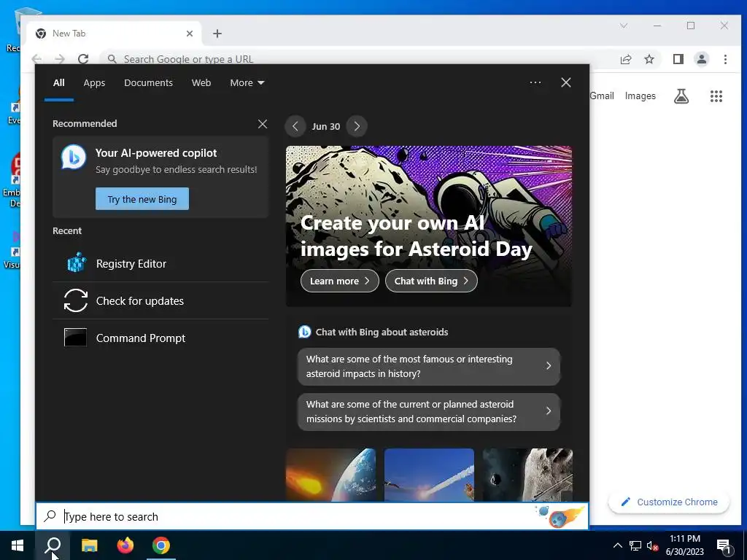Click Customize Chrome button

(669, 502)
